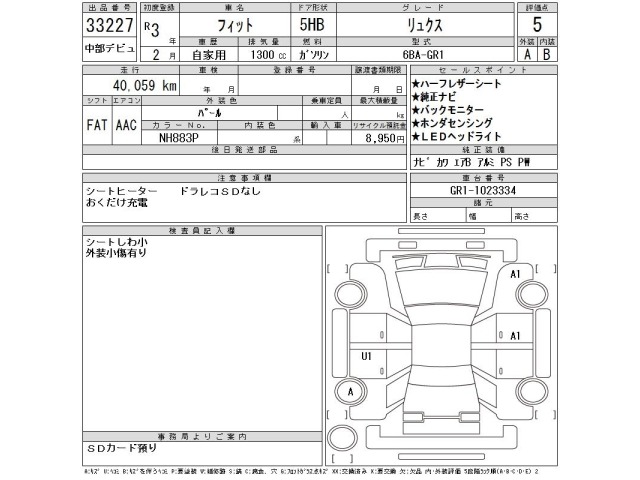640x480 pixels.
Task: Select the おくだけ充電 note
Action: 117,202
